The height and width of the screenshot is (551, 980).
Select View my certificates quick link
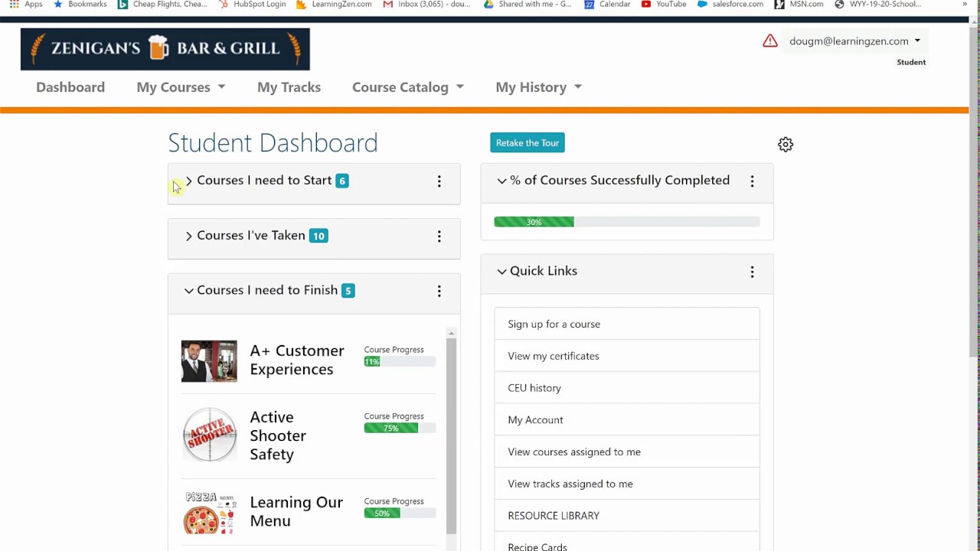554,356
